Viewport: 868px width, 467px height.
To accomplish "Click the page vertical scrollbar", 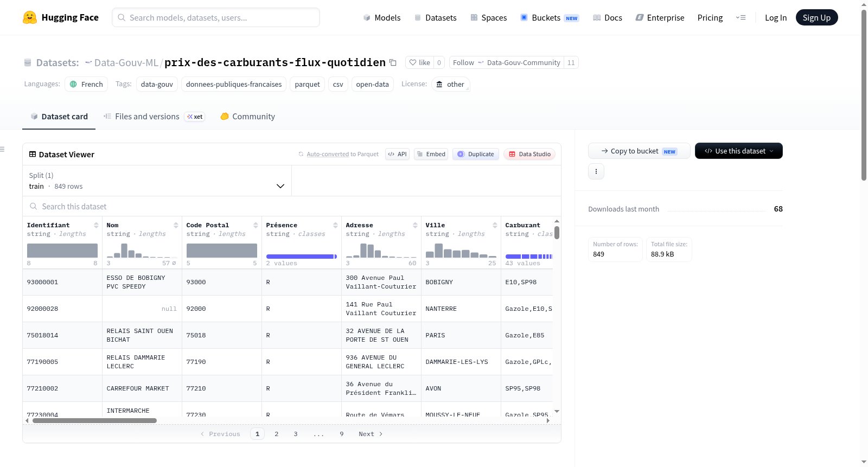I will (x=864, y=95).
